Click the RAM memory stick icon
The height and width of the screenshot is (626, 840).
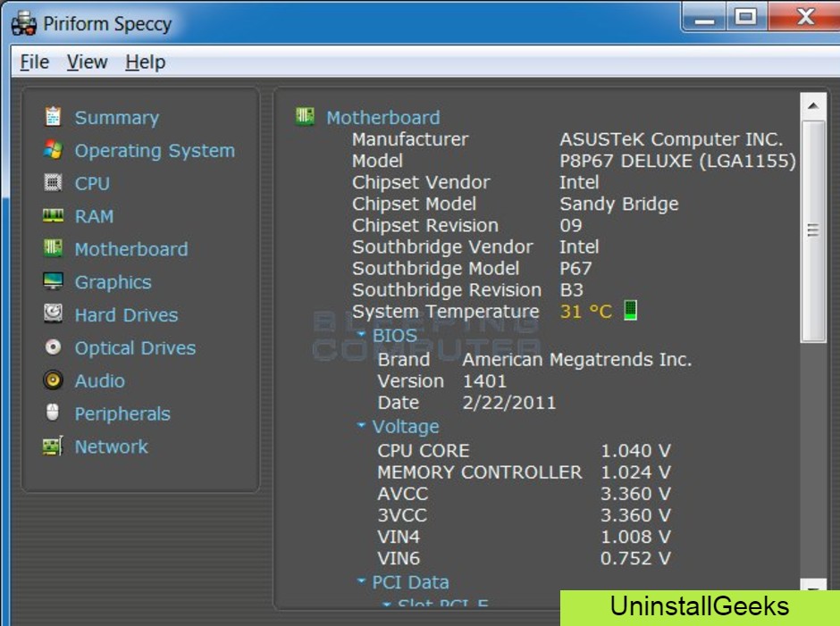pyautogui.click(x=53, y=216)
